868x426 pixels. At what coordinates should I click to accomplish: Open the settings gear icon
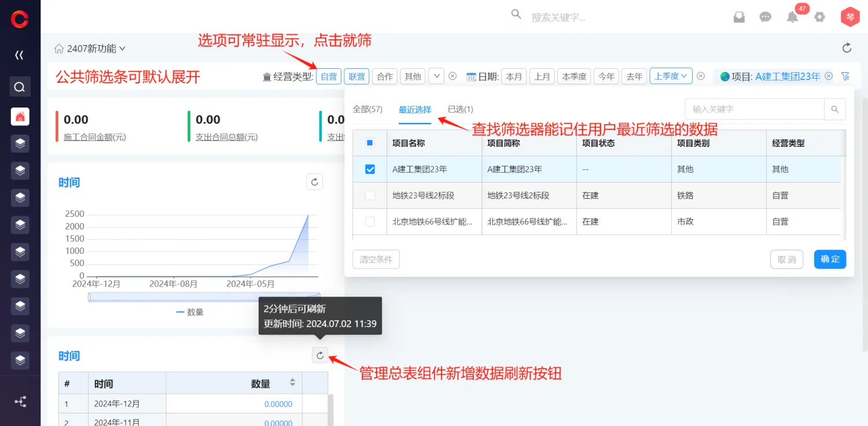(819, 17)
